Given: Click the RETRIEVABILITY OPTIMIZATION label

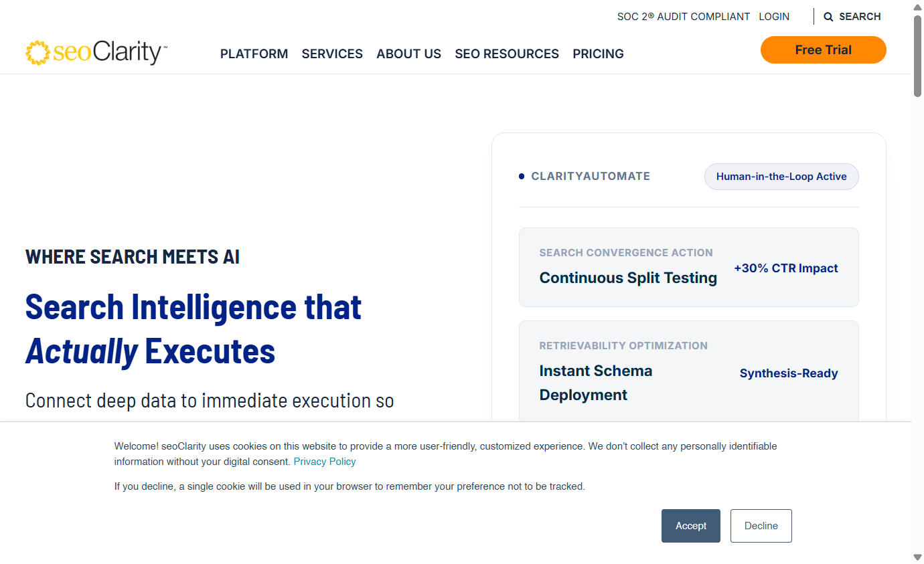Looking at the screenshot, I should tap(623, 346).
